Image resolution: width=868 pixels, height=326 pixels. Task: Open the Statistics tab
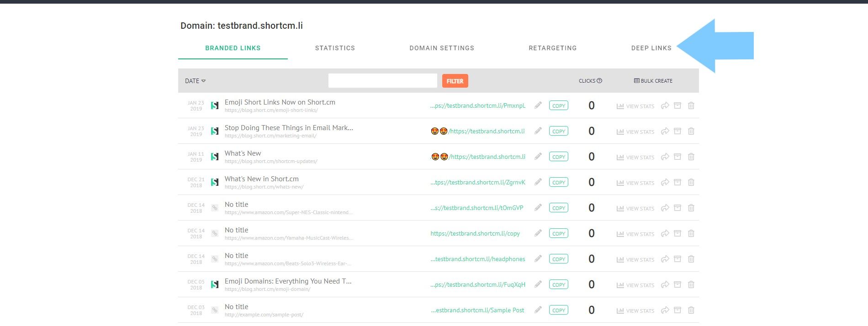coord(335,48)
